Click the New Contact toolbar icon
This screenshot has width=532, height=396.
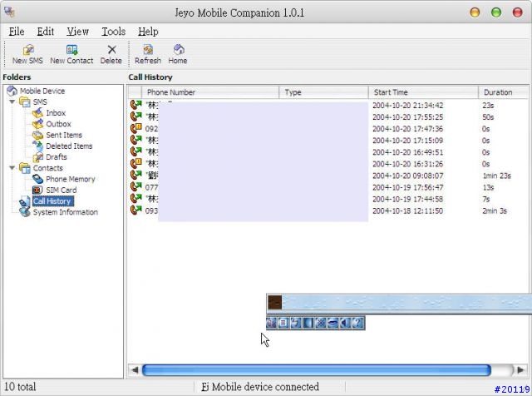71,55
